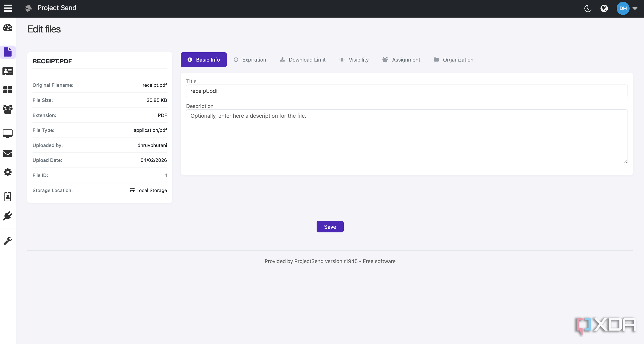The height and width of the screenshot is (344, 644).
Task: Open the Options gear icon in sidebar
Action: click(x=8, y=172)
